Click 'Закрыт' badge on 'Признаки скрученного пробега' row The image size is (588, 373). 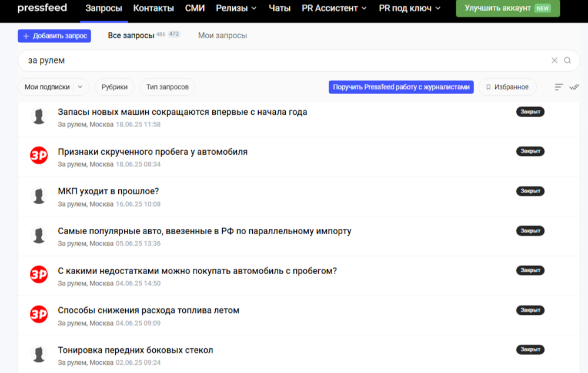pyautogui.click(x=530, y=151)
